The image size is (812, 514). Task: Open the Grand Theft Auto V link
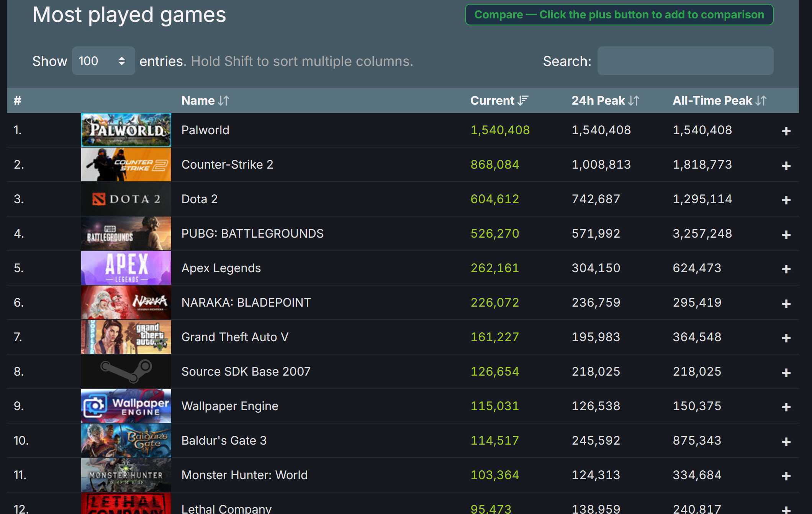[235, 337]
